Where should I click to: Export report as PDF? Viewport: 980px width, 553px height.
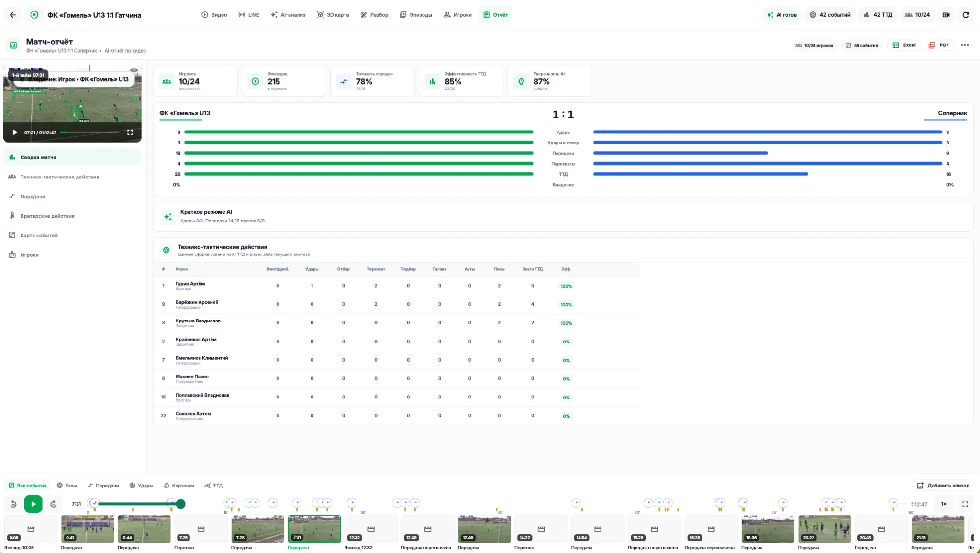pyautogui.click(x=938, y=45)
